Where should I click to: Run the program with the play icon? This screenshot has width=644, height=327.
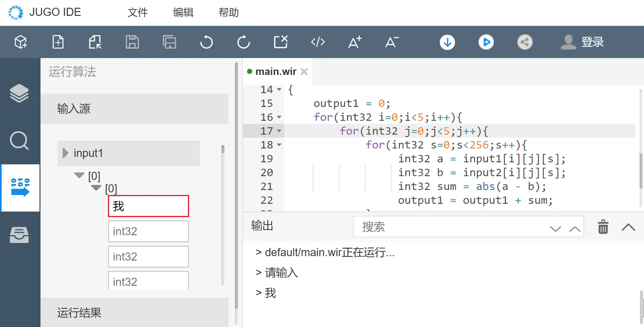486,42
